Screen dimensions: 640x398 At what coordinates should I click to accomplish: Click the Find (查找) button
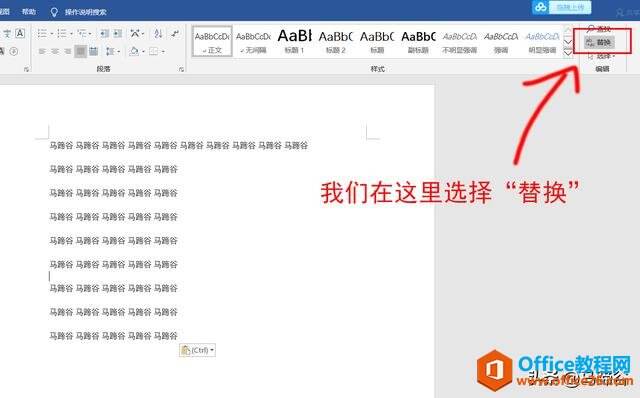[599, 29]
